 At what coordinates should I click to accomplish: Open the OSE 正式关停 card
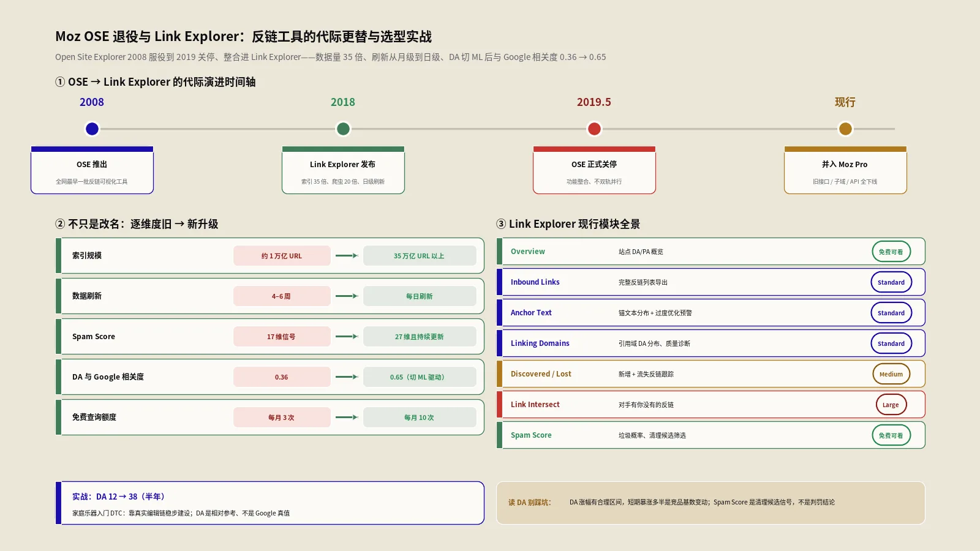coord(594,170)
